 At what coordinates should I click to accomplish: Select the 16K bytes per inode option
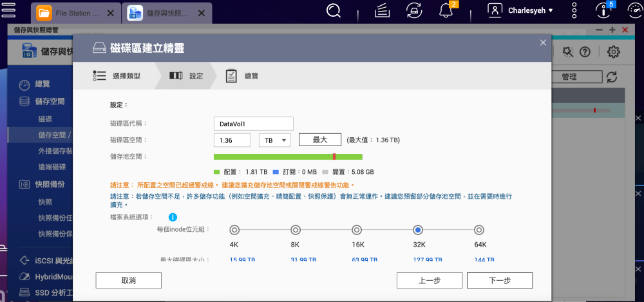[x=357, y=230]
